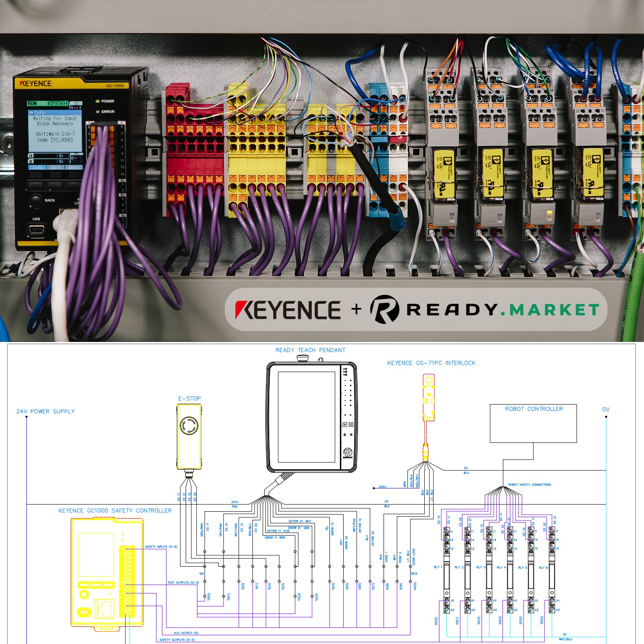644x644 pixels.
Task: Click 'KEYSW 21 WHT' wire label
Action: click(x=300, y=521)
